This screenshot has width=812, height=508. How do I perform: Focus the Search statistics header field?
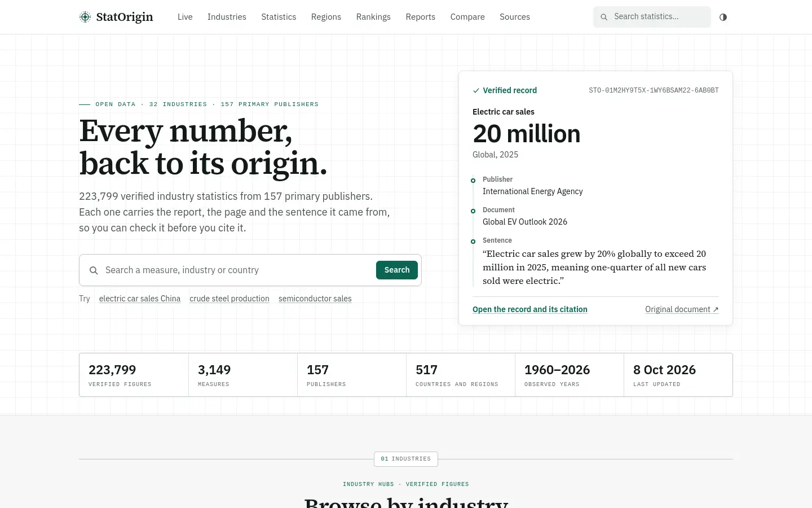click(x=652, y=17)
